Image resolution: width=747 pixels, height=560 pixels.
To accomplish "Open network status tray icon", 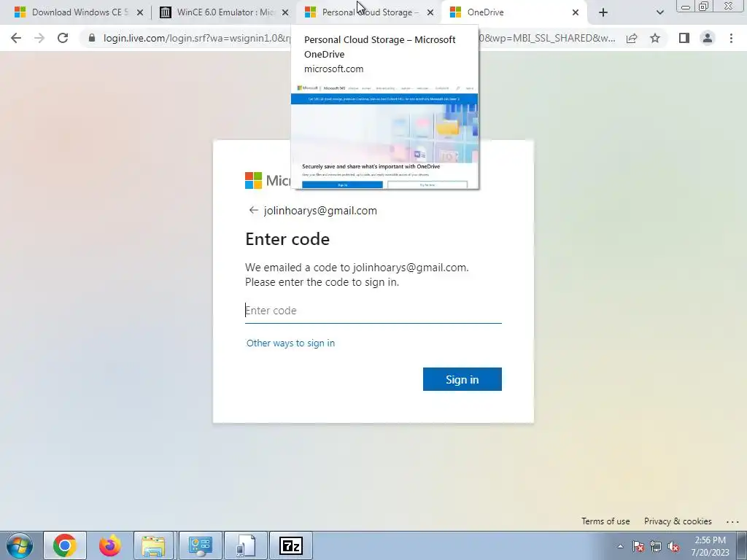I will click(656, 547).
